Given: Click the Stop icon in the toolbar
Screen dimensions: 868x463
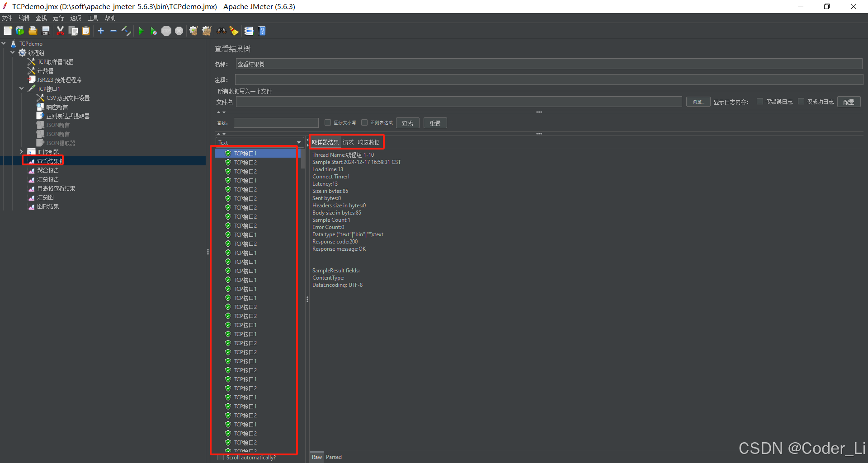Looking at the screenshot, I should coord(166,31).
